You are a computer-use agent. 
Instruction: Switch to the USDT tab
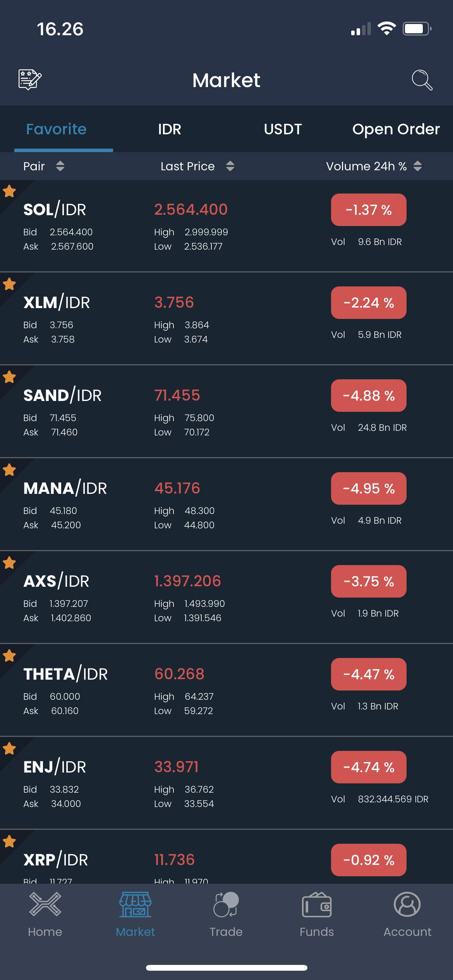click(283, 129)
